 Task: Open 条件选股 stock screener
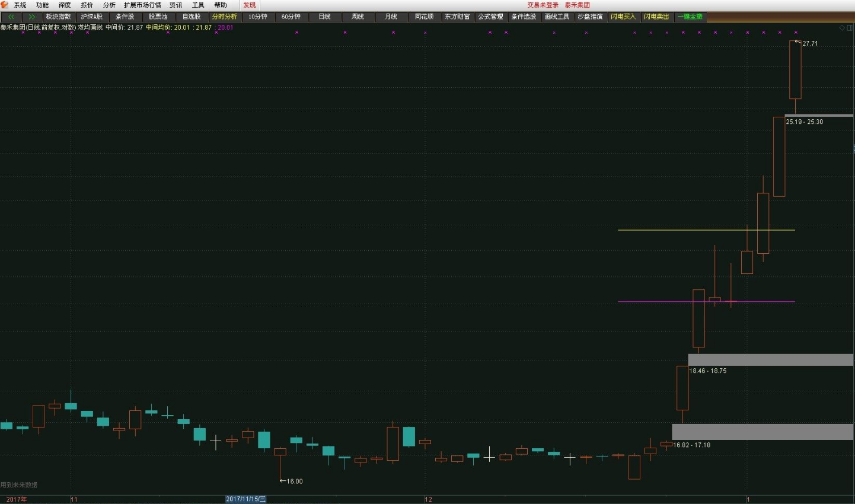524,17
